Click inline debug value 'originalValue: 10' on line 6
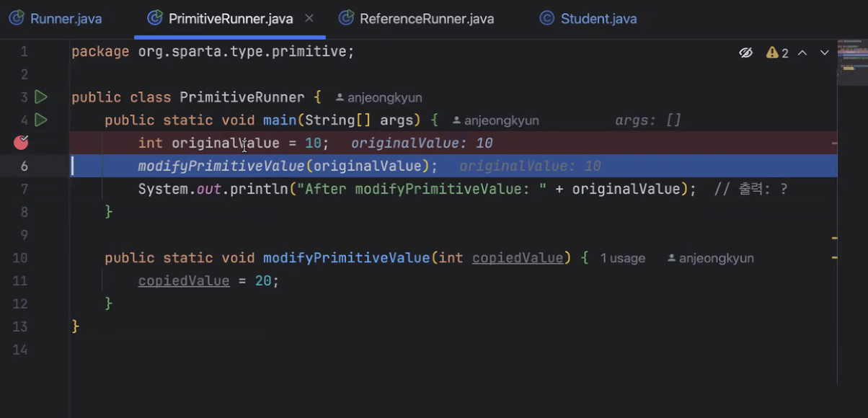 coord(530,166)
